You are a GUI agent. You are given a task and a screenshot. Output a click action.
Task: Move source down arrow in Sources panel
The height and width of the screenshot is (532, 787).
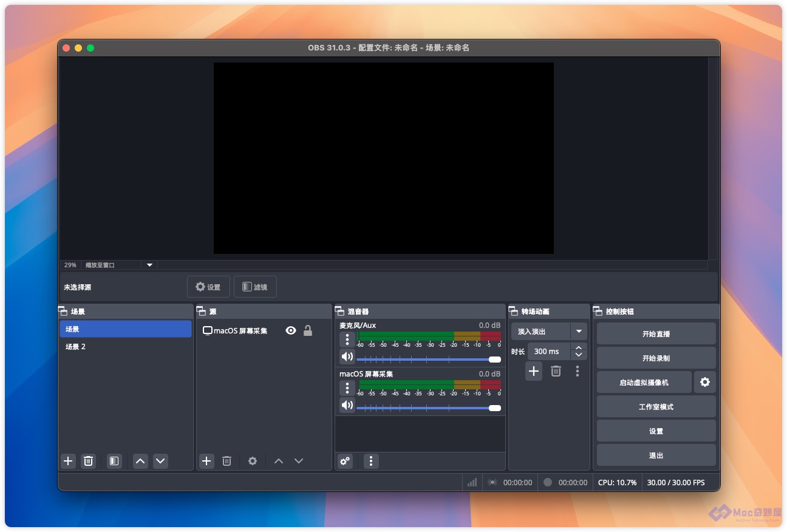[299, 461]
